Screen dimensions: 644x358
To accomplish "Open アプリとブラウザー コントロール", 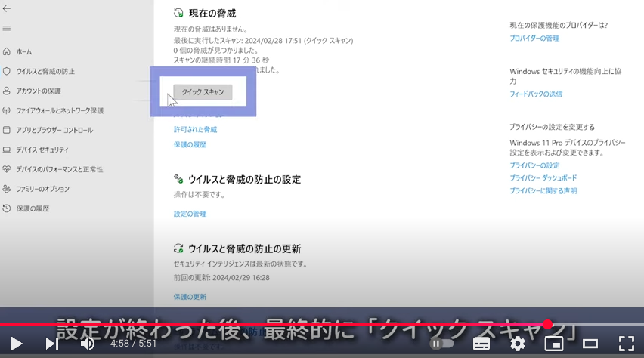I will [54, 130].
